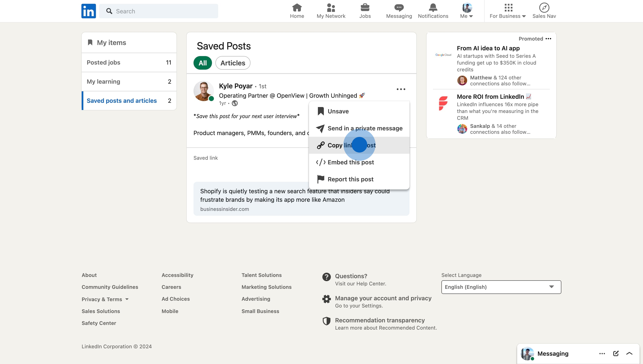Select Embed this post option
This screenshot has height=364, width=643.
(x=350, y=162)
